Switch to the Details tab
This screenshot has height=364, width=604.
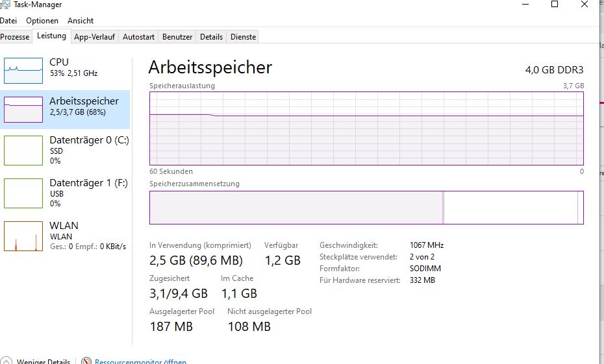coord(211,37)
